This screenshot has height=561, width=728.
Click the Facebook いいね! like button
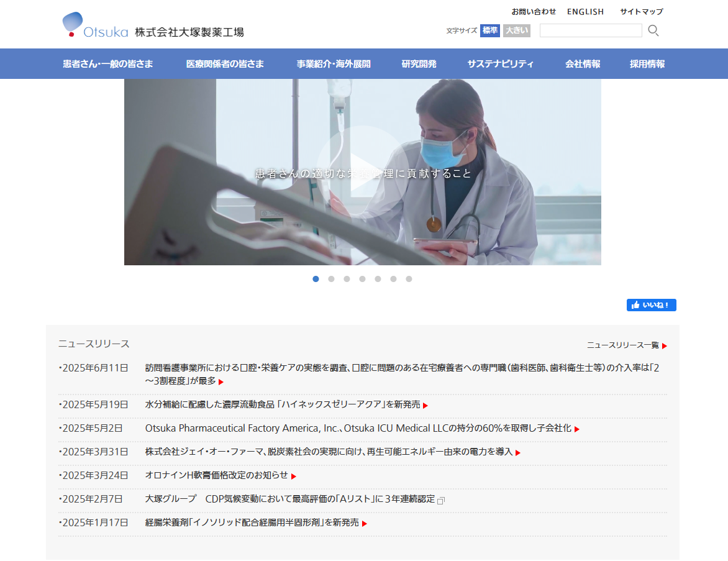(651, 305)
